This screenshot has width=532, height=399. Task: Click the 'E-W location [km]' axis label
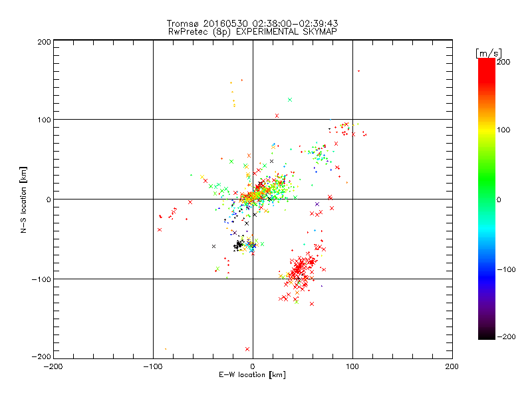(x=252, y=375)
